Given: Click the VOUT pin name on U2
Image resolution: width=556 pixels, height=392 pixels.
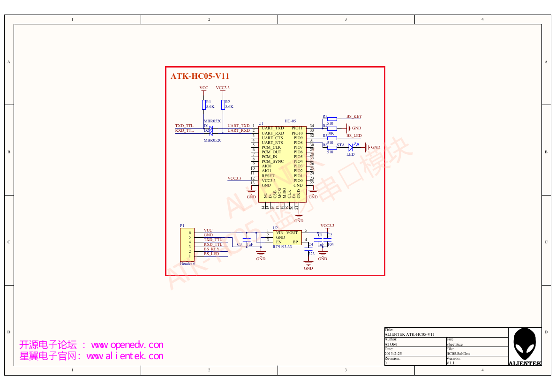Looking at the screenshot, I should click(x=292, y=233).
